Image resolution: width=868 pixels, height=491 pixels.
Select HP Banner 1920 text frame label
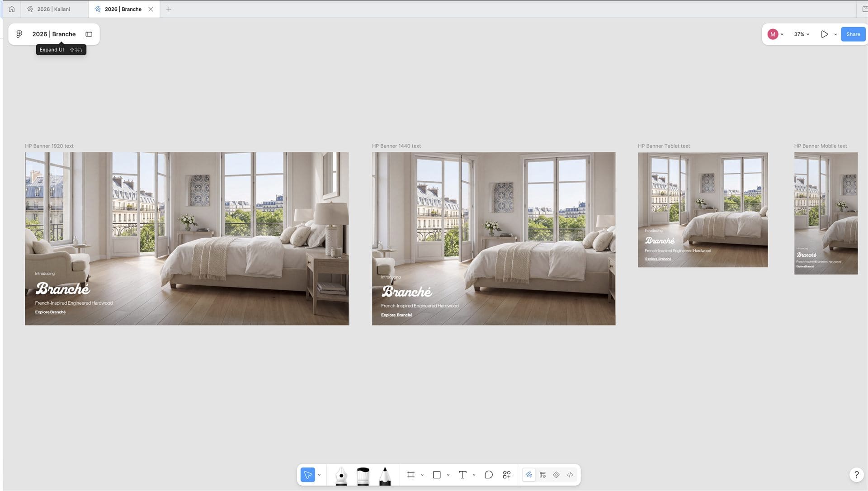click(x=49, y=146)
